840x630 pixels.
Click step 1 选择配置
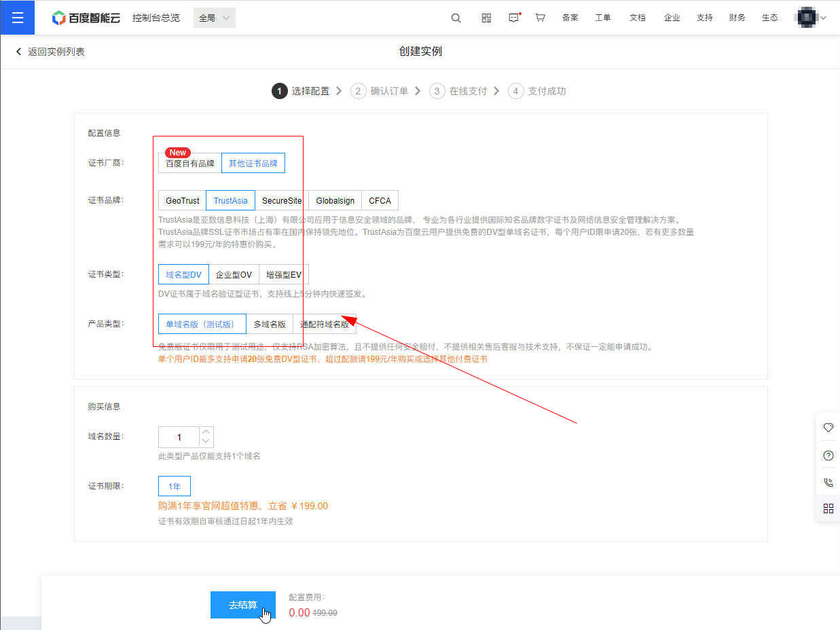tap(301, 91)
